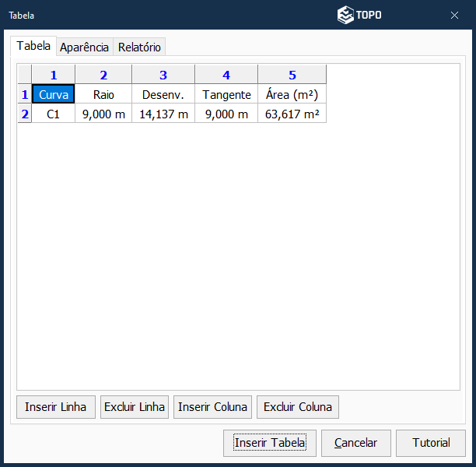The width and height of the screenshot is (476, 467).
Task: Select row header 2
Action: (x=25, y=114)
